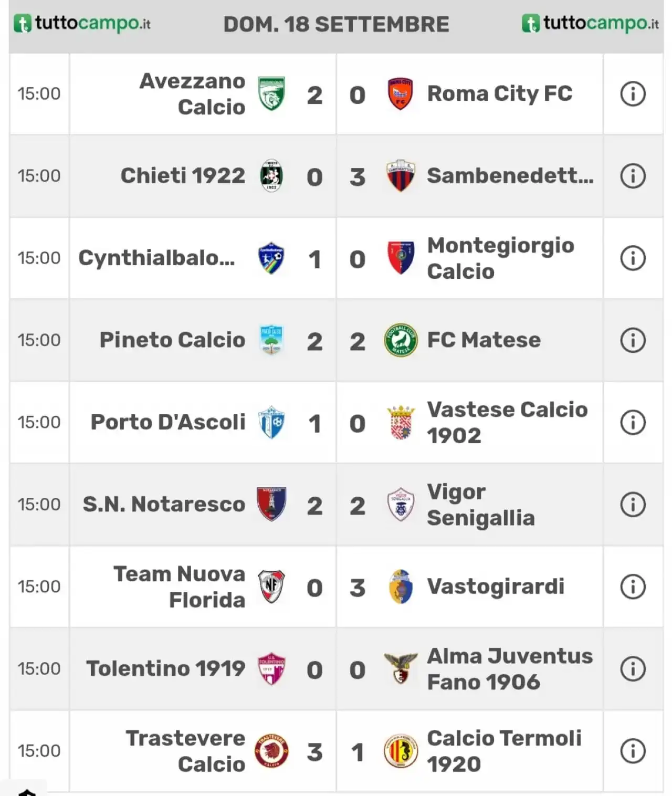This screenshot has width=672, height=796.
Task: Click info icon for Pineto Calcio match
Action: [633, 340]
